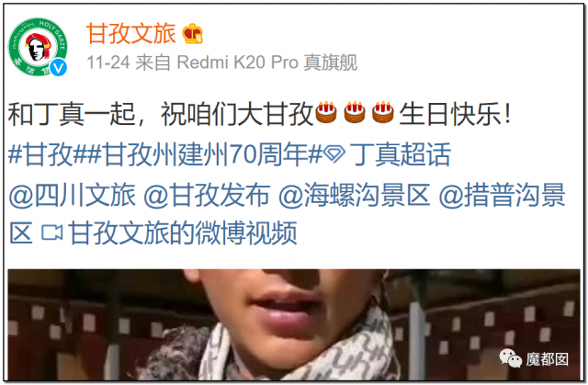Open the @海螺沟景区 mention
The height and width of the screenshot is (385, 588).
coord(354,195)
